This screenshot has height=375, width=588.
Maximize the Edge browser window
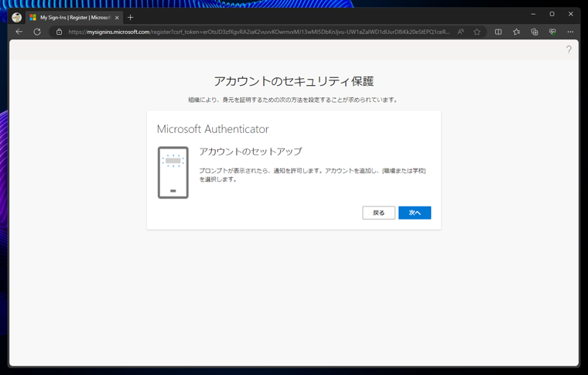point(552,14)
